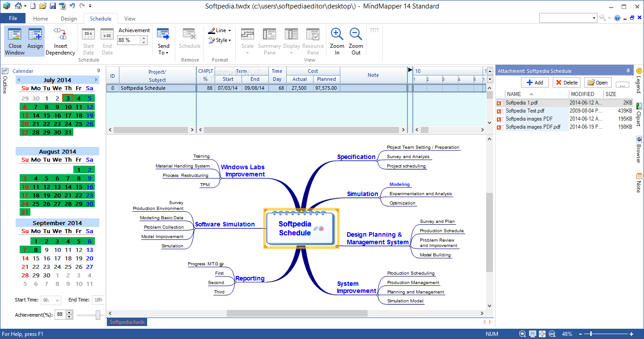Screen dimensions: 644x339
Task: Select the Schedule ribbon tab
Action: tap(101, 19)
